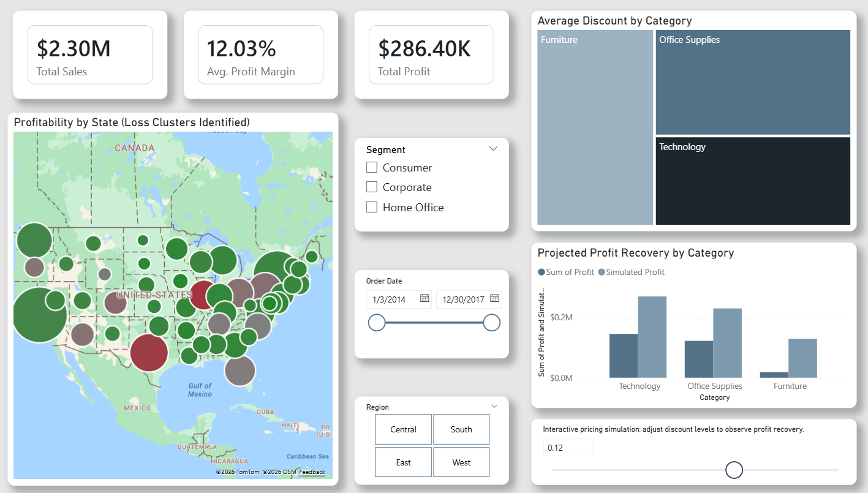Viewport: 868px width, 493px height.
Task: Click the Furniture Simulated Profit bar
Action: coord(802,358)
